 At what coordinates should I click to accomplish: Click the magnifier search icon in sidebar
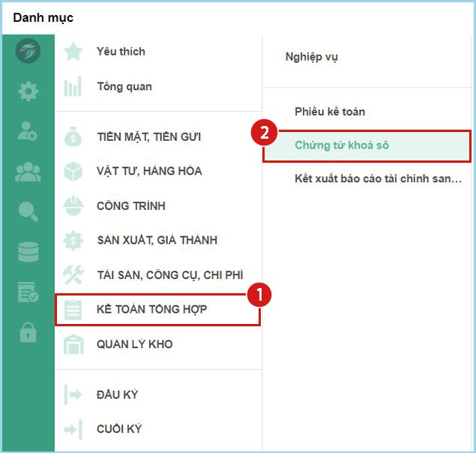point(28,212)
